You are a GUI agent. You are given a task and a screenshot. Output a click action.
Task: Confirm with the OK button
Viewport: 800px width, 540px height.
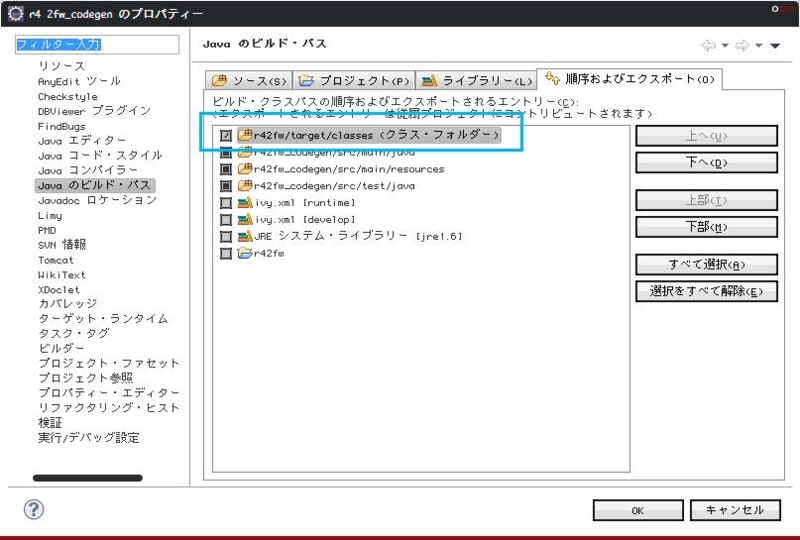click(x=638, y=510)
